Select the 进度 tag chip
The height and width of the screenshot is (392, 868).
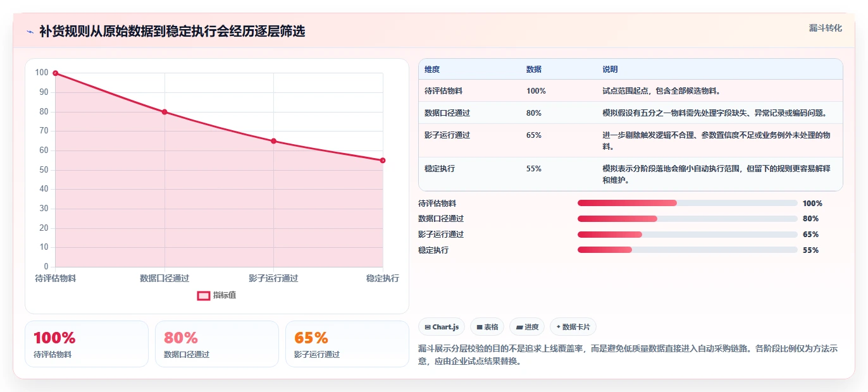[x=527, y=327]
